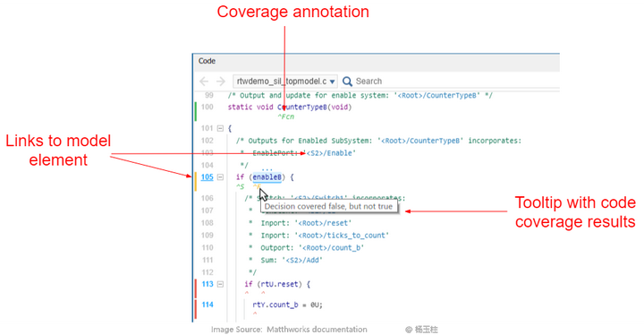Follow the <Root>/CounterTypeB link on line 102
This screenshot has width=644, height=335.
[420, 141]
